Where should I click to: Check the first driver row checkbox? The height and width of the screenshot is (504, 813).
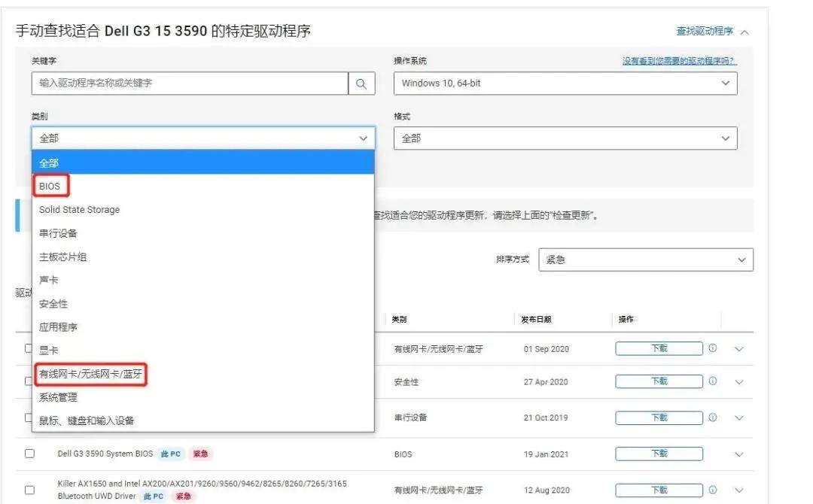(30, 348)
